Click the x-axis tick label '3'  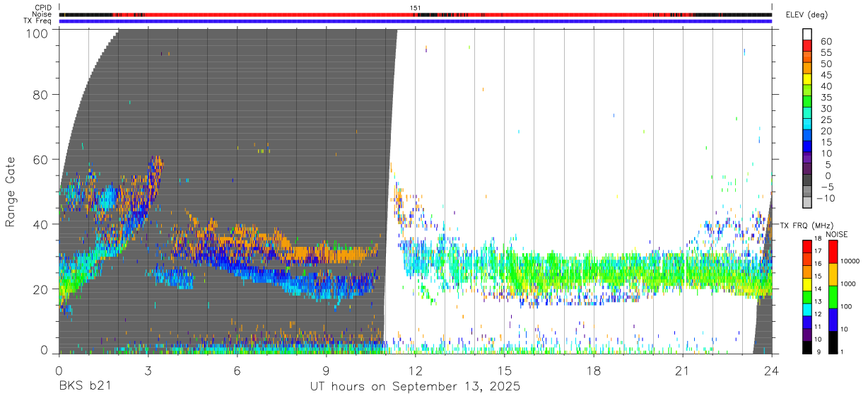148,371
